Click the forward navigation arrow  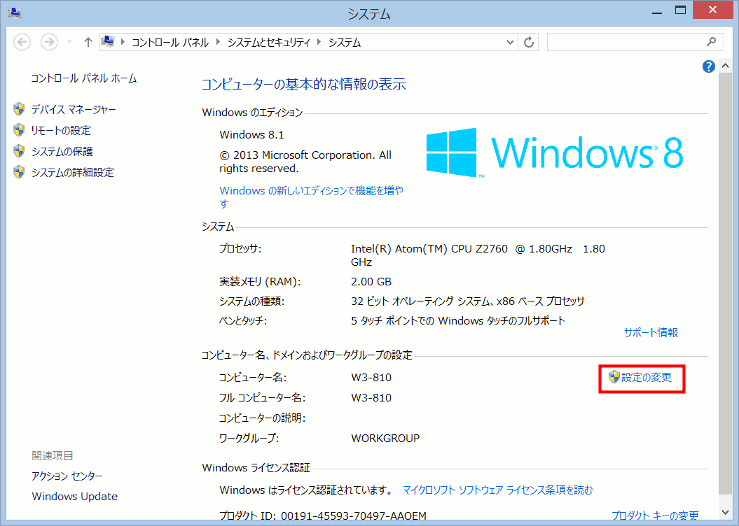(x=47, y=42)
